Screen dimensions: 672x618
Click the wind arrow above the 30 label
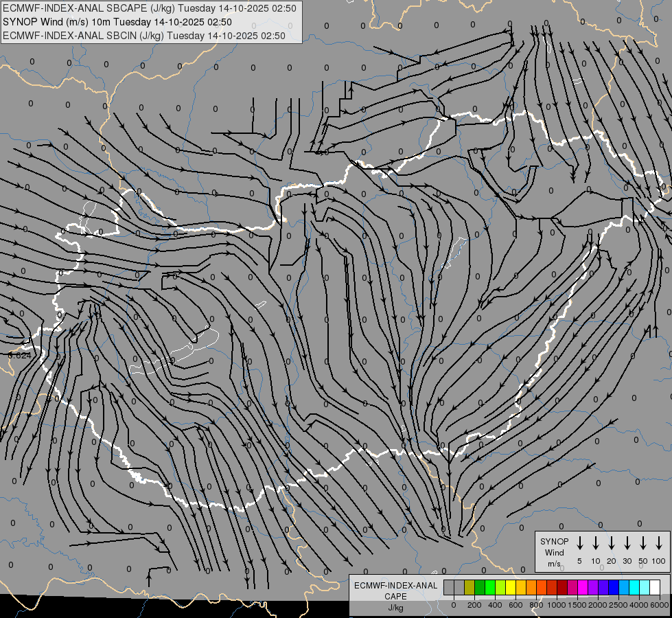click(627, 543)
